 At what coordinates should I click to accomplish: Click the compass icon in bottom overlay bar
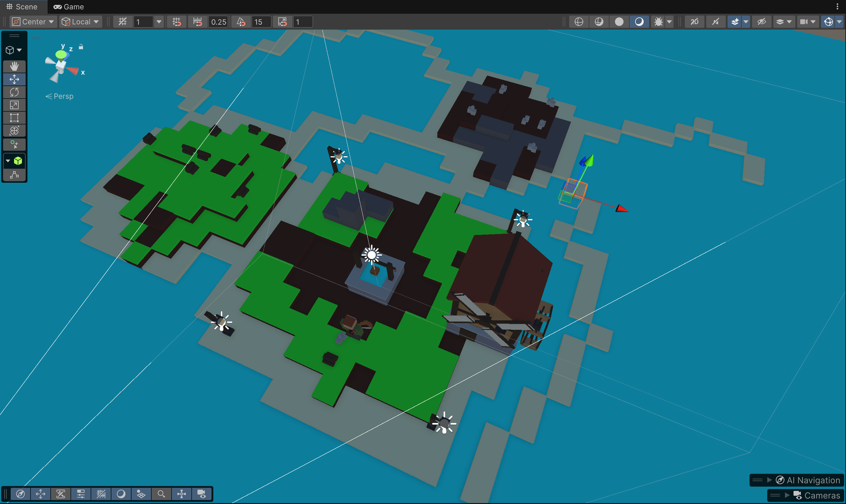click(x=20, y=494)
